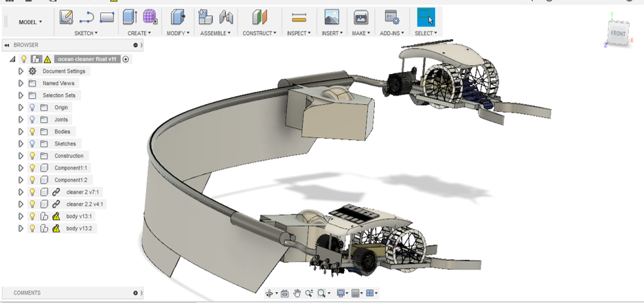Expand the Document Settings node

pos(21,71)
